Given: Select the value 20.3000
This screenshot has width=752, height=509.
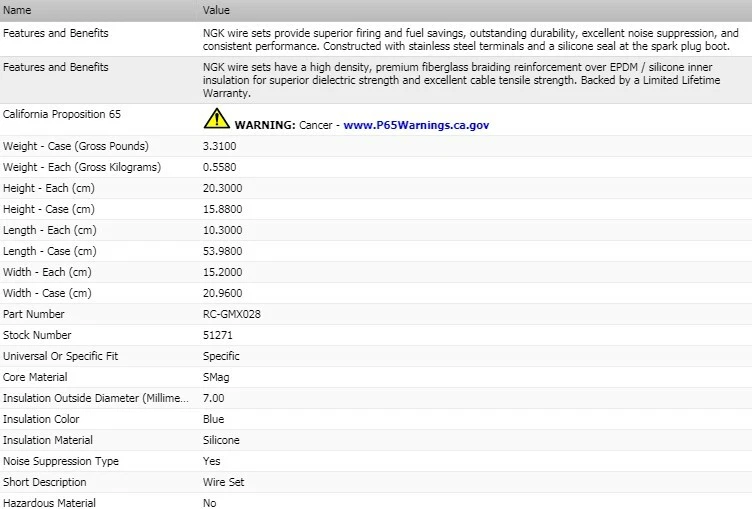Looking at the screenshot, I should click(223, 189).
